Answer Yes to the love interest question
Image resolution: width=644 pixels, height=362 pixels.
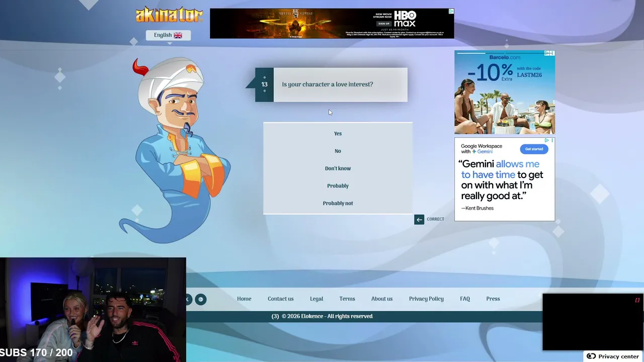pos(338,134)
